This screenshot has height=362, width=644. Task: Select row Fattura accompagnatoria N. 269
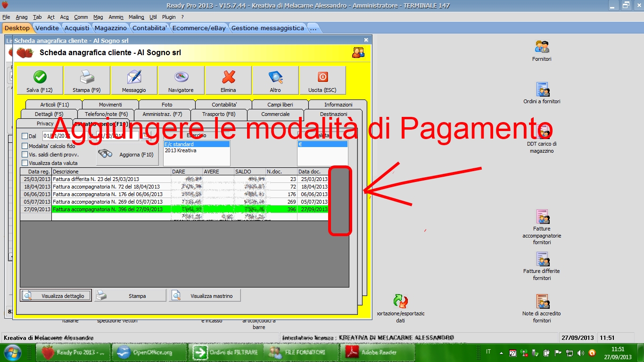174,202
